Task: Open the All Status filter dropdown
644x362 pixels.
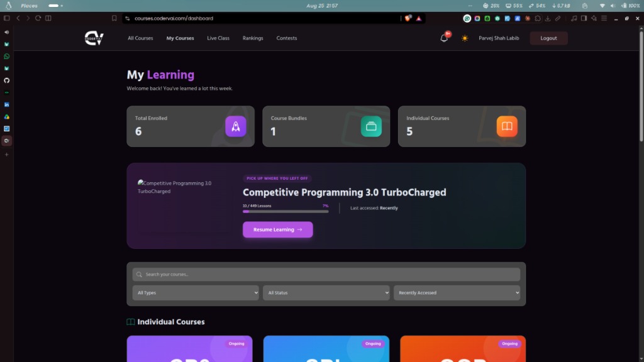Action: pos(326,293)
